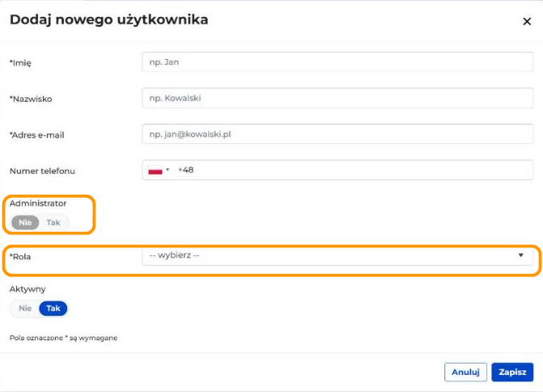Close the Dodaj nowego użytkownika dialog
The height and width of the screenshot is (392, 543).
pos(527,22)
